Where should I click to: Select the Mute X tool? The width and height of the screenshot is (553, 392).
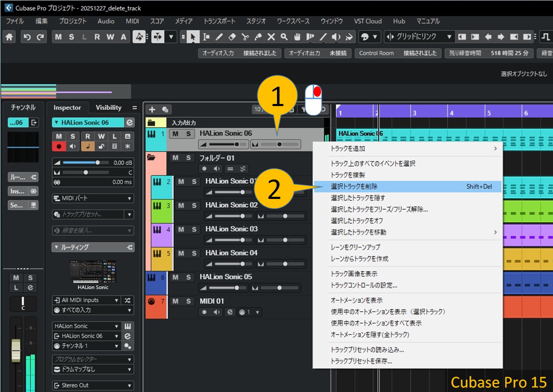271,37
